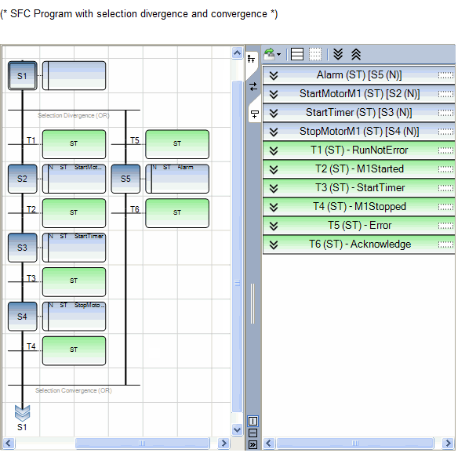Click the drag grip on Alarm section header
The width and height of the screenshot is (476, 460).
[x=445, y=75]
